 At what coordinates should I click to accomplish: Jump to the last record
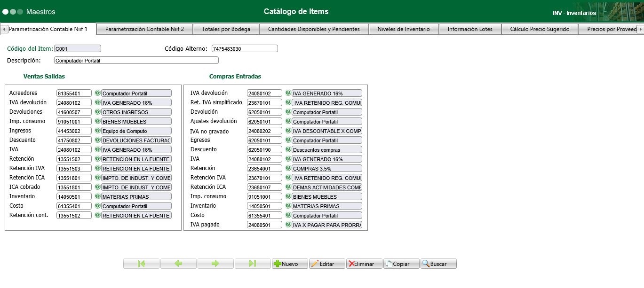(x=253, y=264)
